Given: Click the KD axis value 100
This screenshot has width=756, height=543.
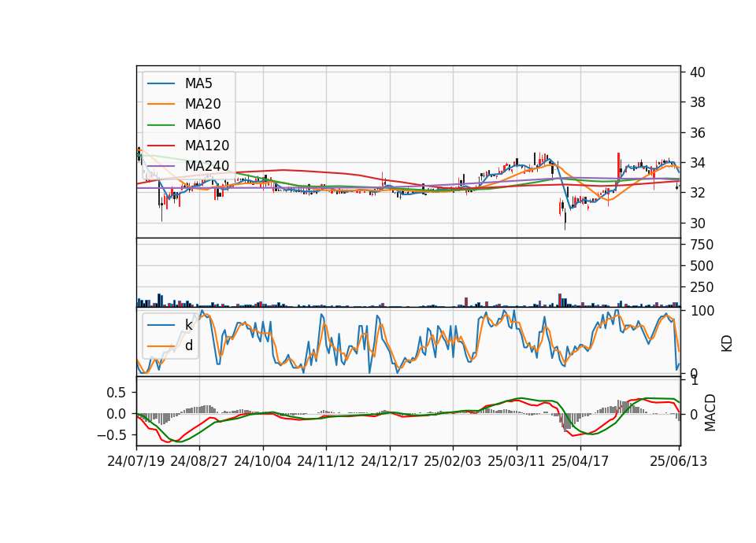Looking at the screenshot, I should [702, 311].
